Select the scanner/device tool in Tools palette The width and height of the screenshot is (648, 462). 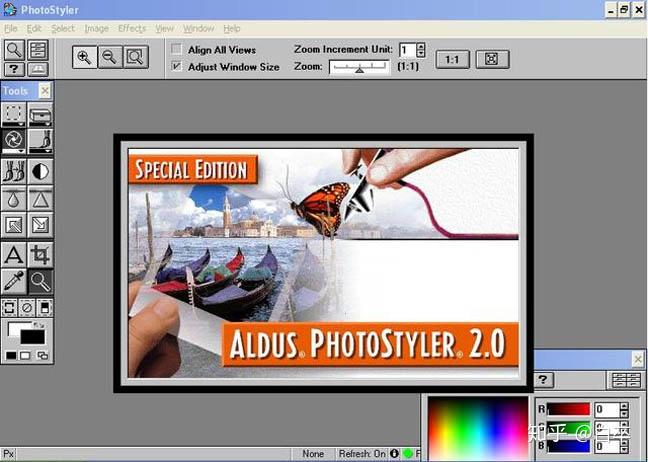pos(40,114)
